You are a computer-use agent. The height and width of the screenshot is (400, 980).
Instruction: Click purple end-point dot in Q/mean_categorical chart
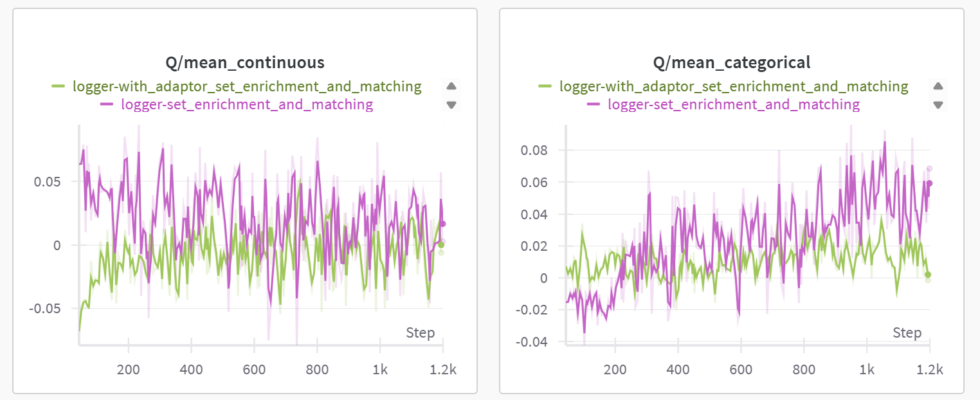click(929, 183)
